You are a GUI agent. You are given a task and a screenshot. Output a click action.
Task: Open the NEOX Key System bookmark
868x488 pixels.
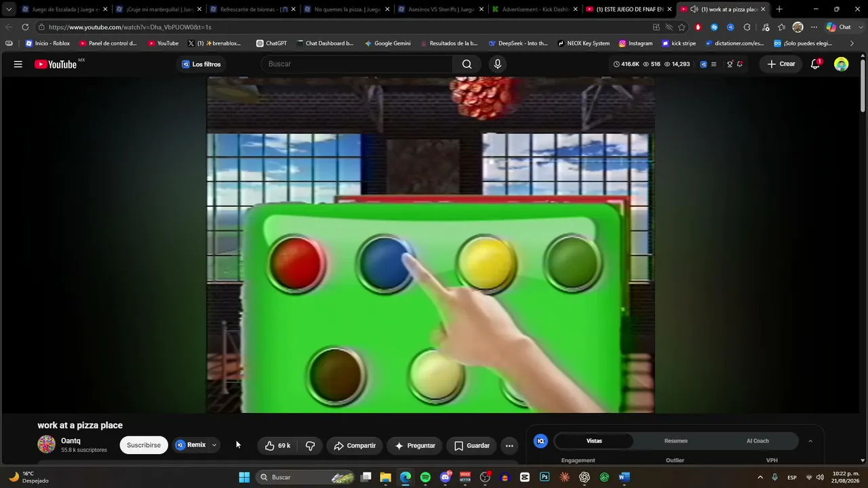[583, 43]
